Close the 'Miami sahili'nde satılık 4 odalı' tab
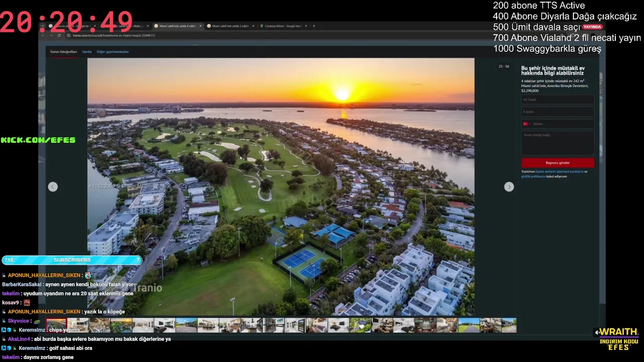The image size is (644, 362). [x=200, y=26]
